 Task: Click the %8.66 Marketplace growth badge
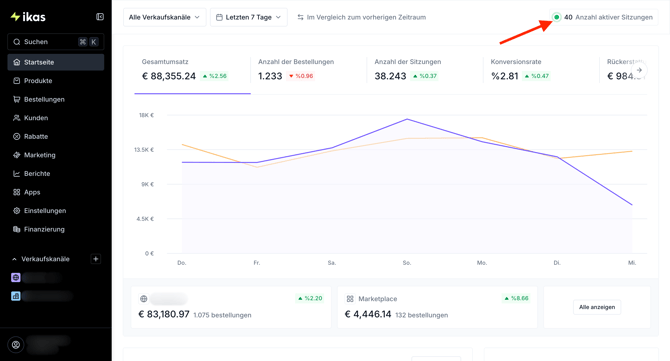tap(517, 298)
